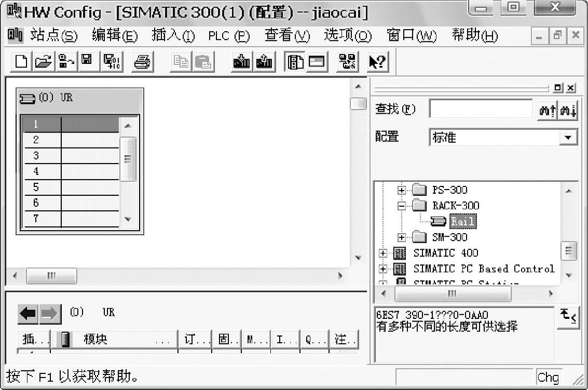Click the 注.. column header

[x=344, y=340]
